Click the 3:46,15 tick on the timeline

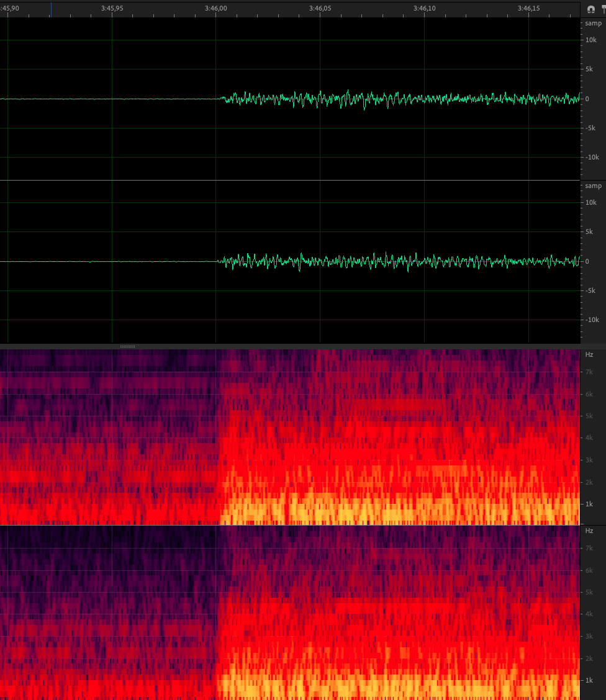[x=528, y=9]
